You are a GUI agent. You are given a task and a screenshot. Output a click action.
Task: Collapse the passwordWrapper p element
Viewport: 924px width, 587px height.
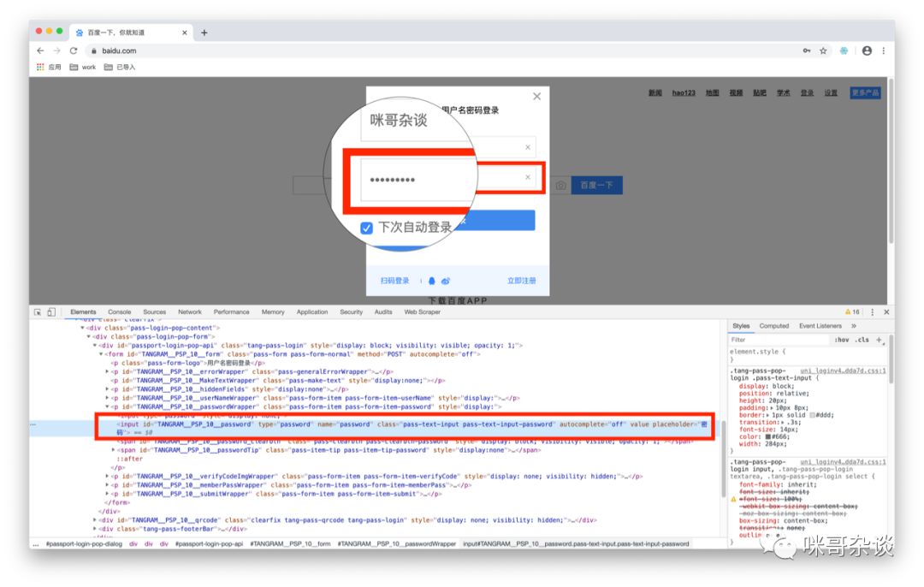107,406
